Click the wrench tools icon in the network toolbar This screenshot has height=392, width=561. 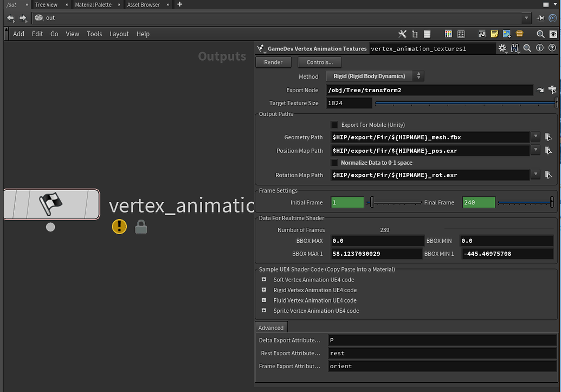(403, 34)
